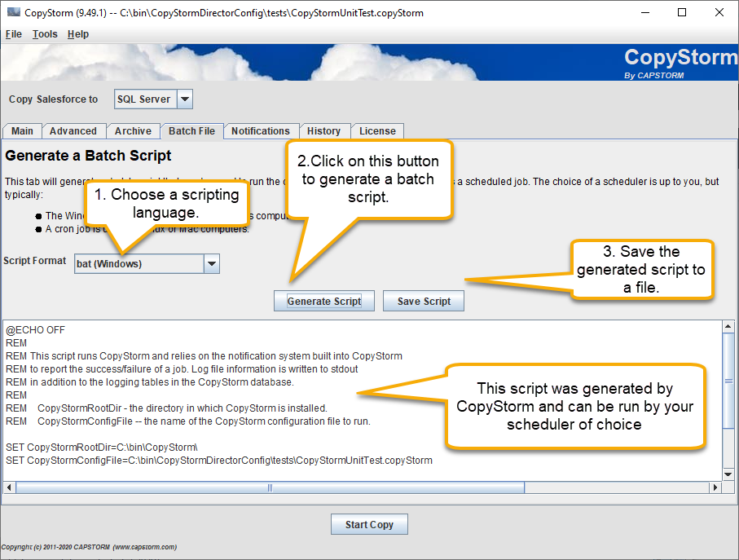739x560 pixels.
Task: Close the CopyStorm window
Action: pos(719,13)
